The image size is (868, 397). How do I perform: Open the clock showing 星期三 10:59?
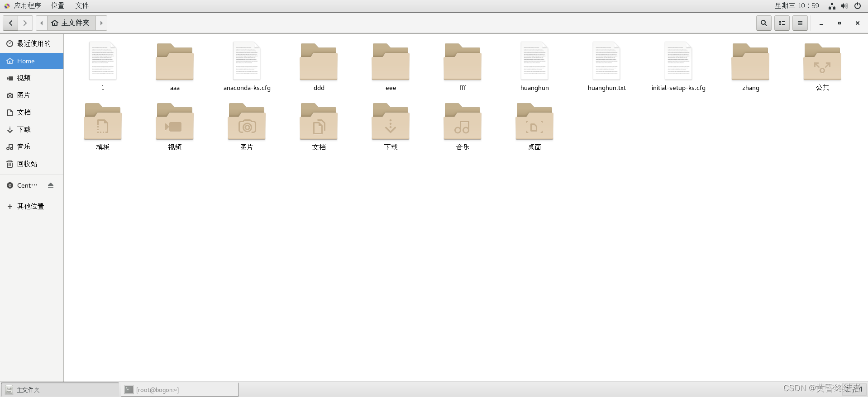(x=797, y=6)
